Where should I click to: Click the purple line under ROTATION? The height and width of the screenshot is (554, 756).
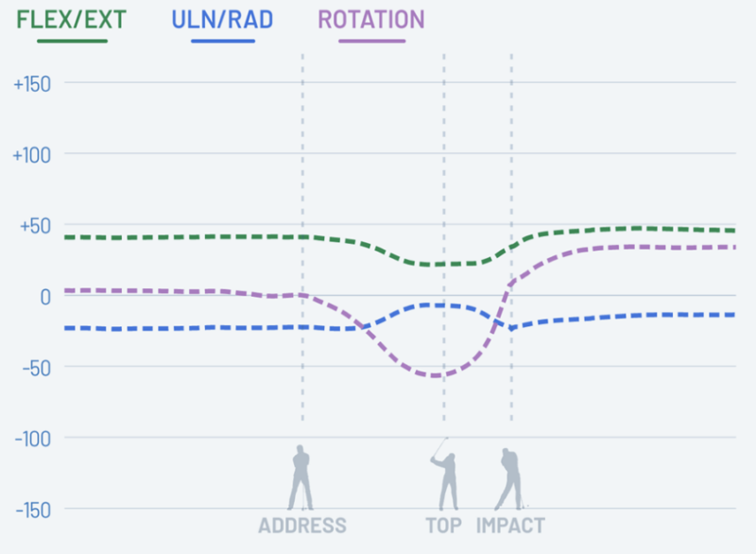(371, 41)
